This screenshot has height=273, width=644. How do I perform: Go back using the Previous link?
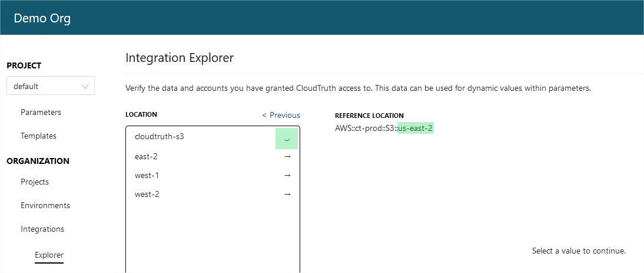coord(281,115)
